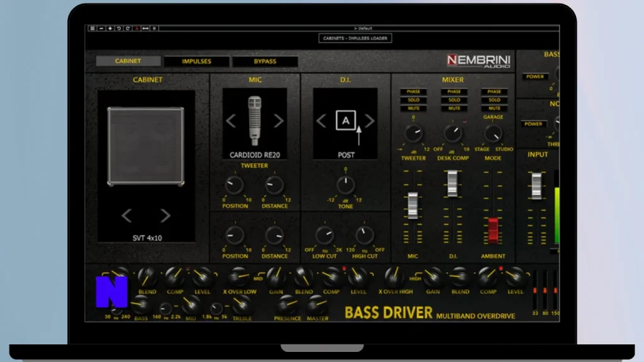The image size is (644, 362).
Task: Click the Treble knob in Bass Driver
Action: click(241, 304)
